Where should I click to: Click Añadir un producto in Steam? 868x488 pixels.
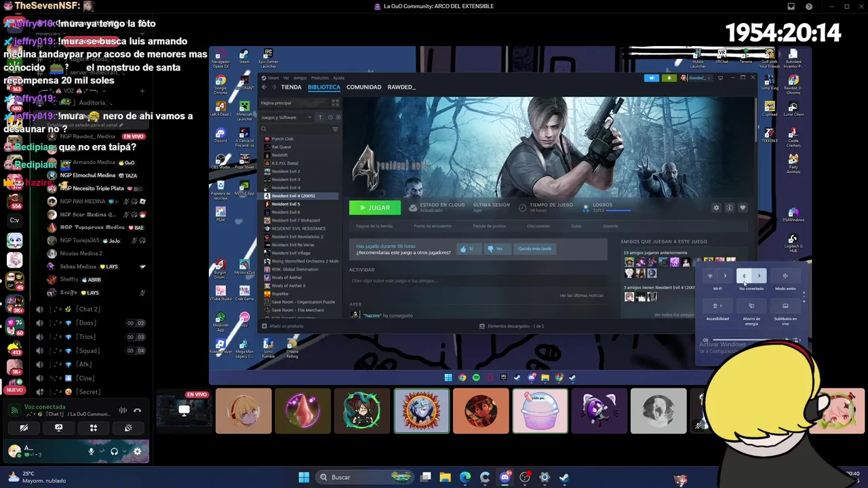[282, 326]
